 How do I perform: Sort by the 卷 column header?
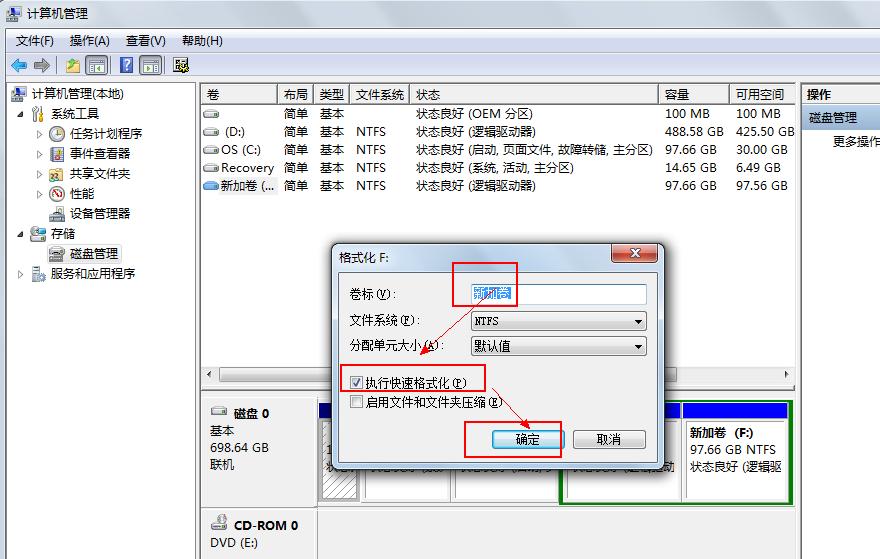click(x=239, y=94)
